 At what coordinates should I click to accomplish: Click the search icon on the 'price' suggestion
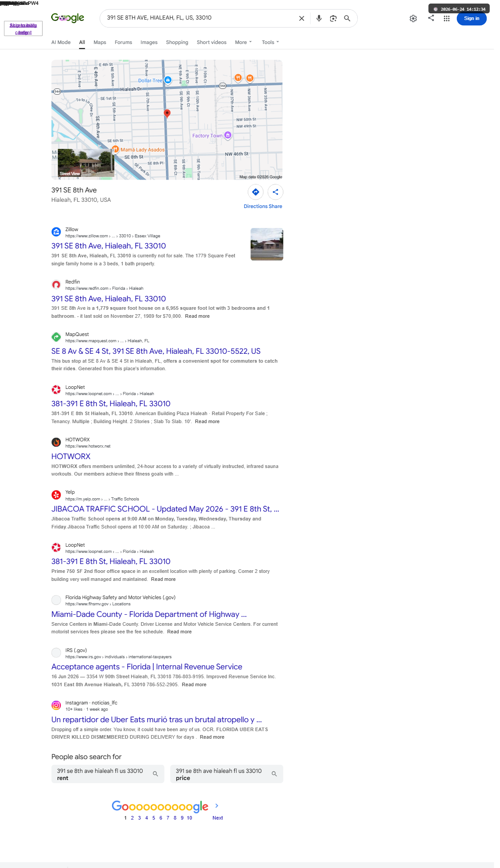tap(274, 774)
